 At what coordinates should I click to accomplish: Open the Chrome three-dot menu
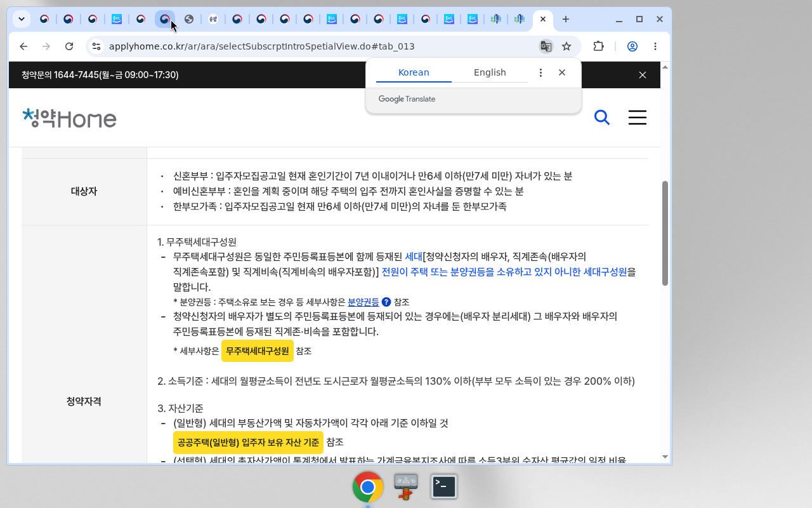coord(655,46)
